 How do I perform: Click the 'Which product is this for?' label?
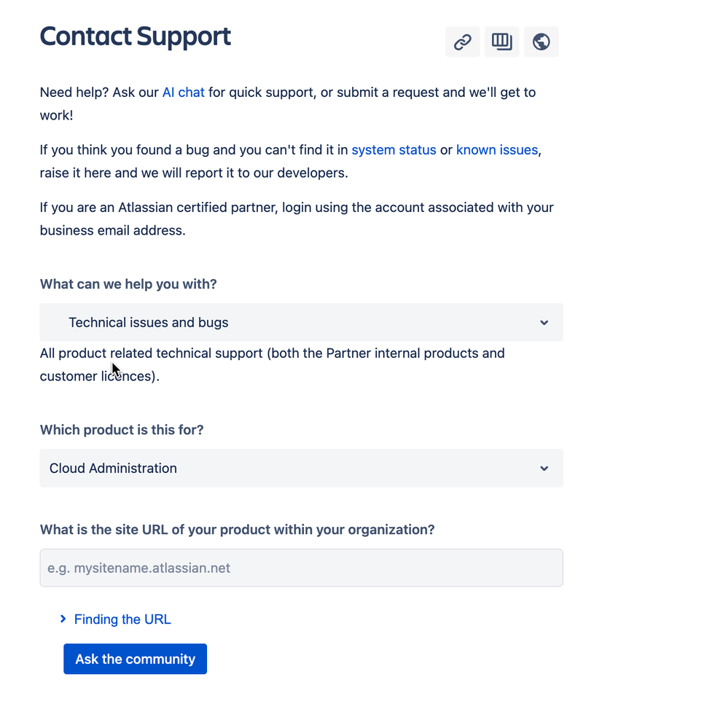[122, 429]
